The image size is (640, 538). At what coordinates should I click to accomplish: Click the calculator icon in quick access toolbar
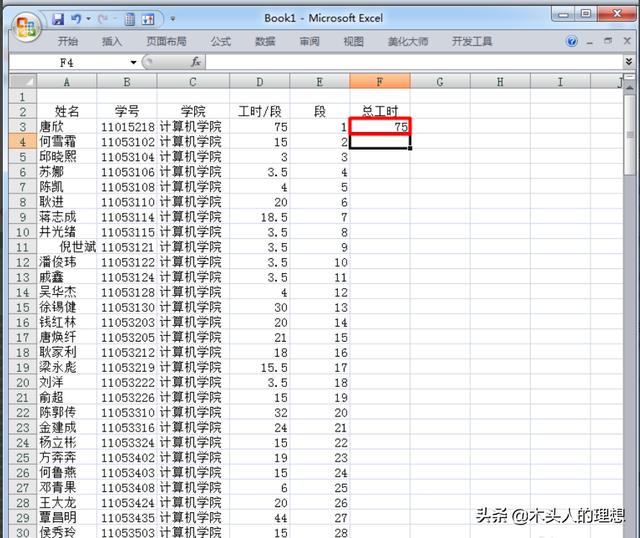129,19
